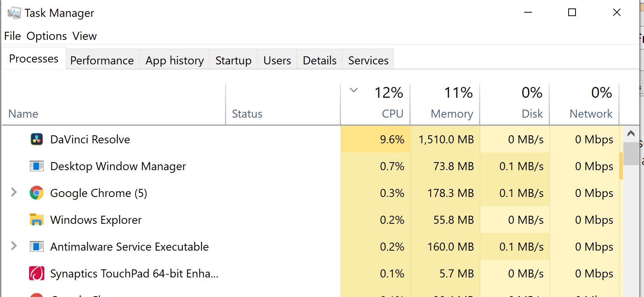Image resolution: width=644 pixels, height=297 pixels.
Task: Click the Task Manager title bar icon
Action: (14, 13)
